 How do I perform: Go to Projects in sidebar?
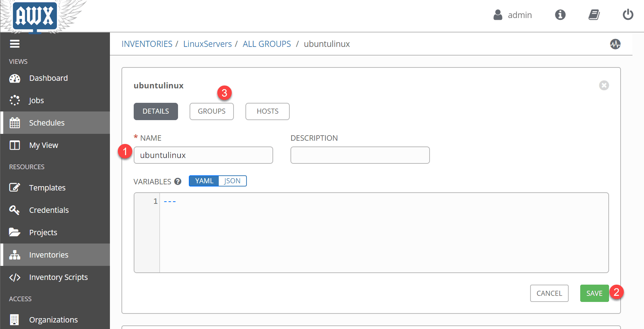tap(55, 232)
